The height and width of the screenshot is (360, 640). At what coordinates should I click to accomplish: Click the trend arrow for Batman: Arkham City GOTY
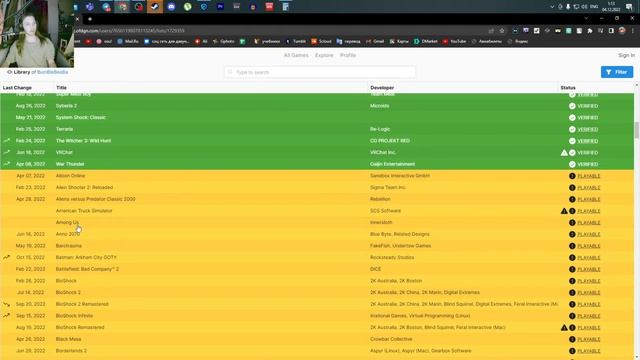click(7, 257)
